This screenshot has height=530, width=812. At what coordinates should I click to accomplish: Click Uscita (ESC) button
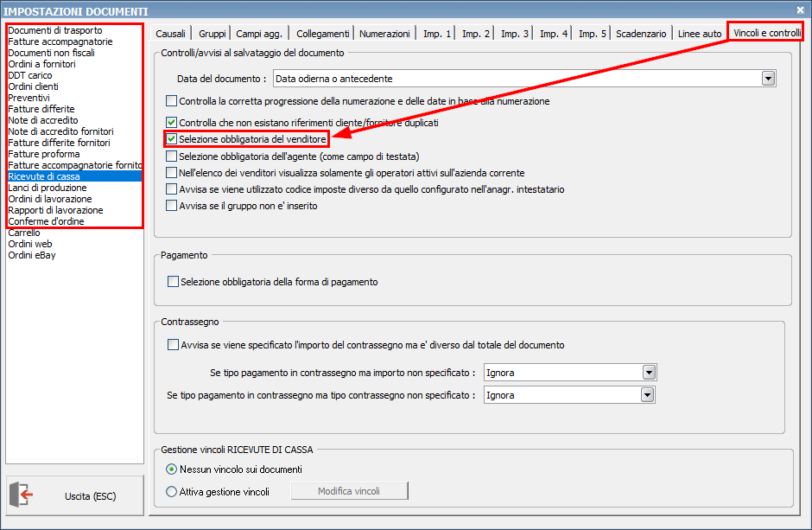point(75,495)
